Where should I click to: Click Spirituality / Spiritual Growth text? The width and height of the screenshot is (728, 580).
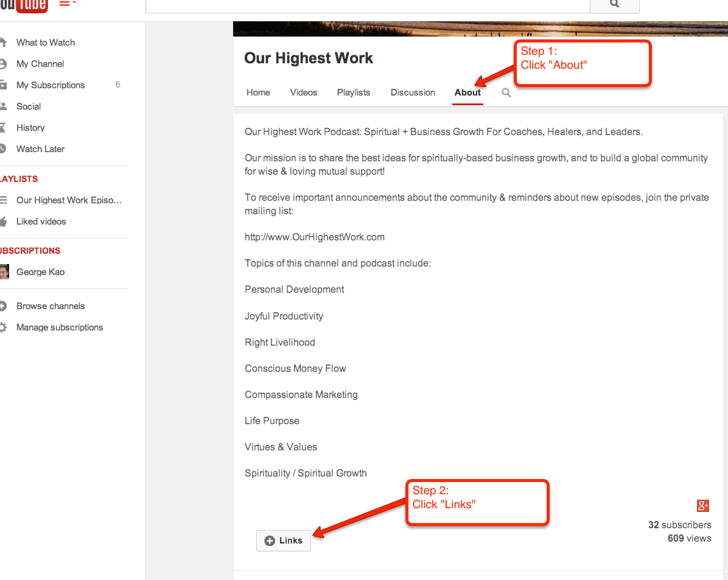[306, 473]
